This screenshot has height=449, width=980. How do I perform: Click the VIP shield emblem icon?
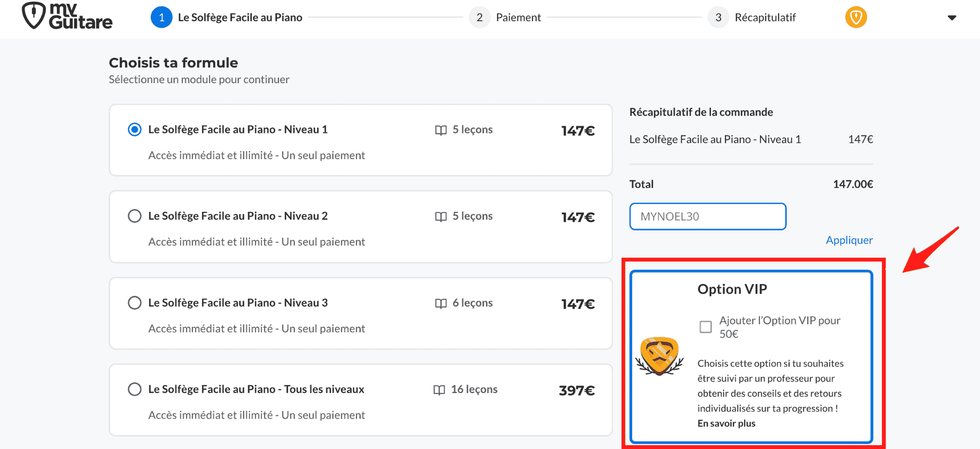click(659, 356)
